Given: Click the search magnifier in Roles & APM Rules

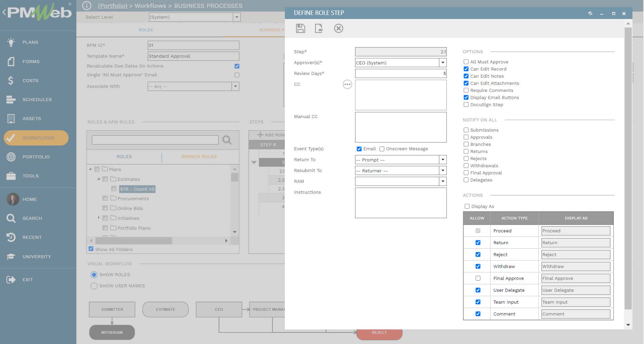Looking at the screenshot, I should click(227, 140).
